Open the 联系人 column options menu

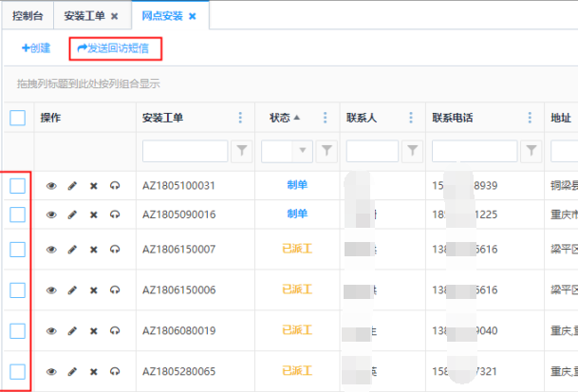(x=410, y=119)
